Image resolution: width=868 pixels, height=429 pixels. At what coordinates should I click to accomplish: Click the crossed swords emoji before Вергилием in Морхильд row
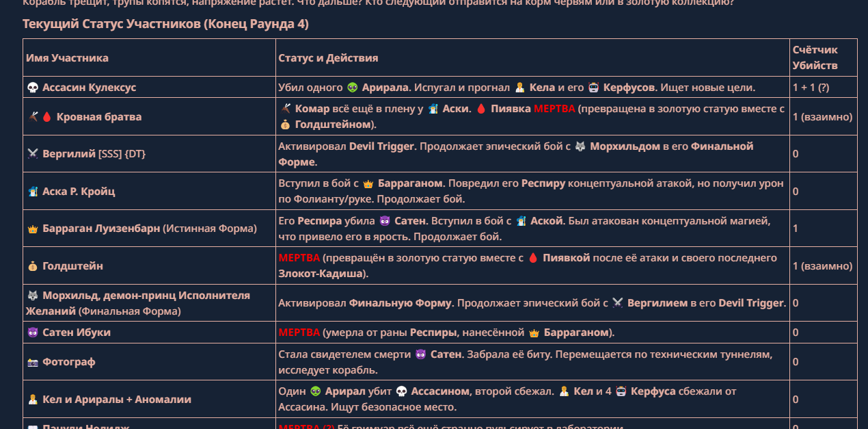(x=618, y=303)
